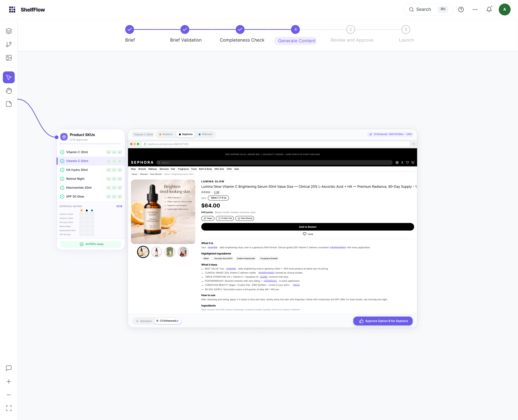Open the image gallery sidebar icon
This screenshot has width=518, height=420.
(x=9, y=58)
